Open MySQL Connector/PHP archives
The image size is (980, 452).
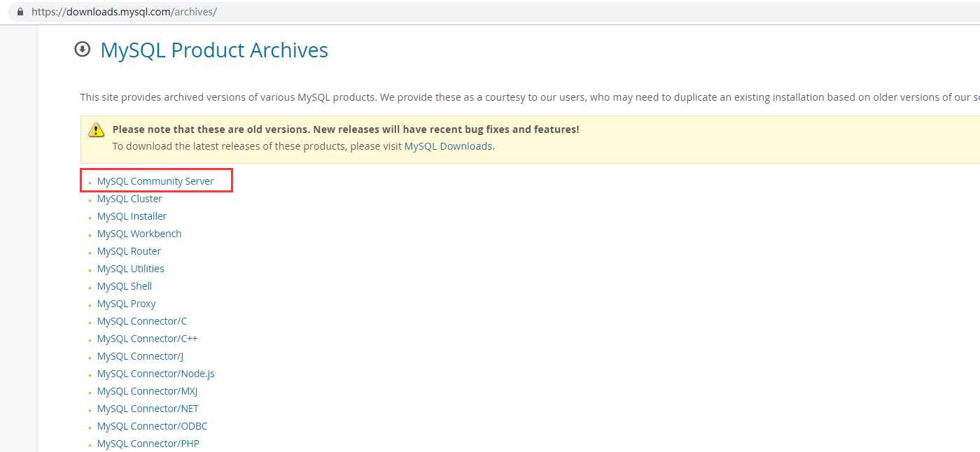[x=148, y=444]
